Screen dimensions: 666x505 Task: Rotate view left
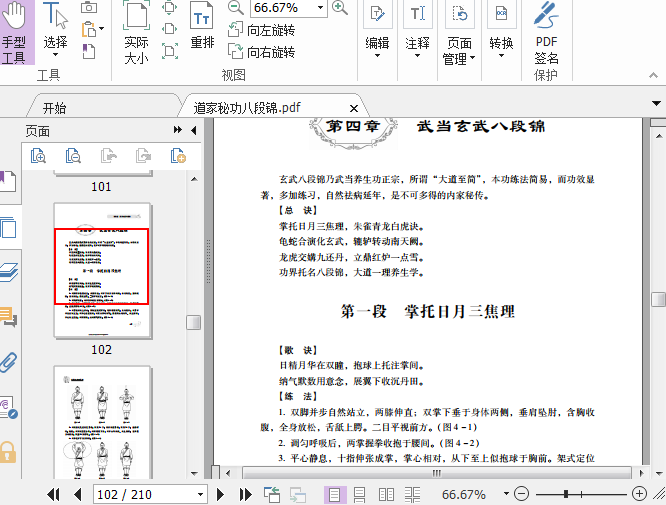261,30
